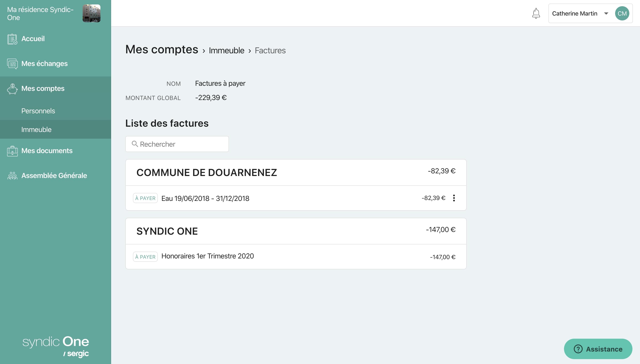Click the Liste des factures heading

tap(167, 123)
